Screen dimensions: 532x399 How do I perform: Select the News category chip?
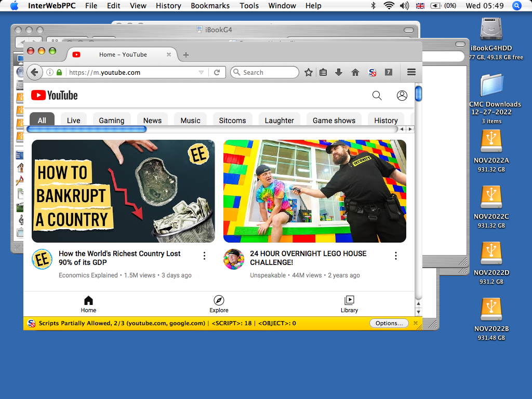tap(152, 120)
